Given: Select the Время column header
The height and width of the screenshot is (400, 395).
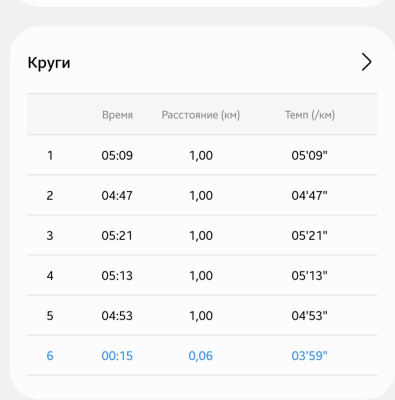Looking at the screenshot, I should pyautogui.click(x=117, y=115).
